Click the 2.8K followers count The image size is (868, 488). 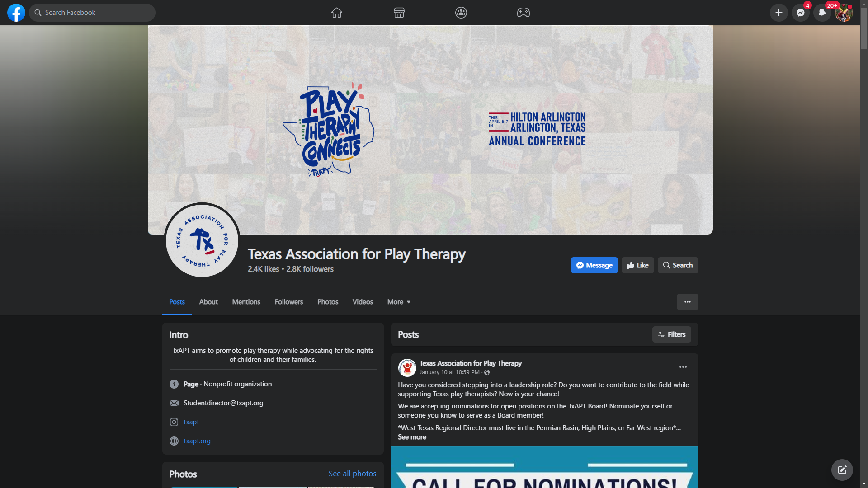tap(310, 269)
